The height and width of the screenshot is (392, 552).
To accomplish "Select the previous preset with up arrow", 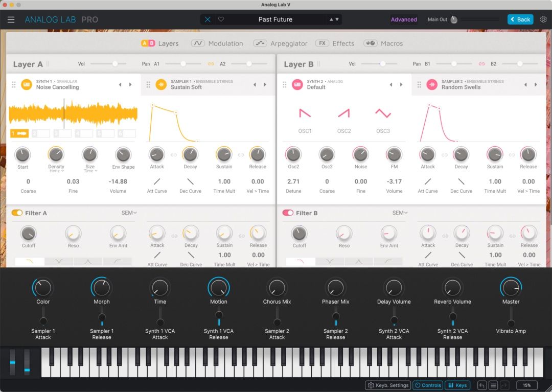I will pos(331,19).
